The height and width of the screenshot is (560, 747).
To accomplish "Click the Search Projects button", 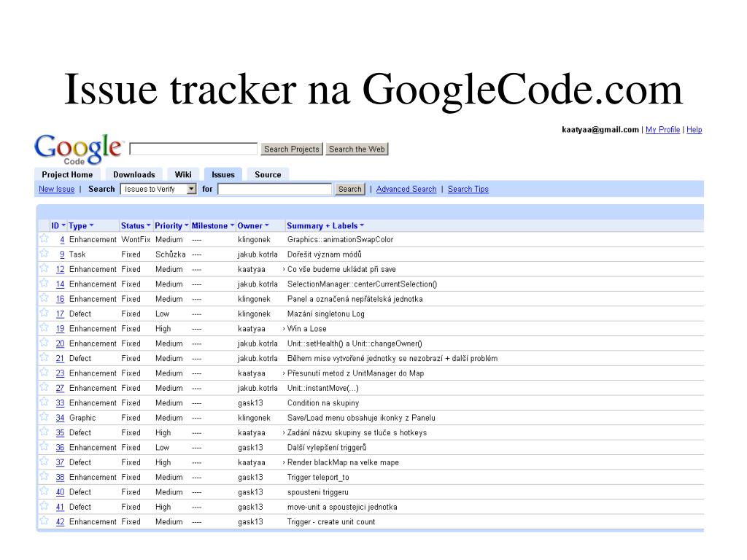I will click(x=292, y=149).
